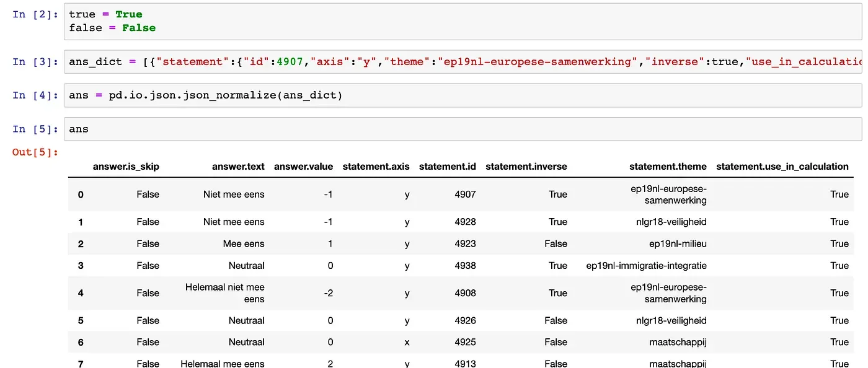Click the 'answer.text' column header

(238, 166)
